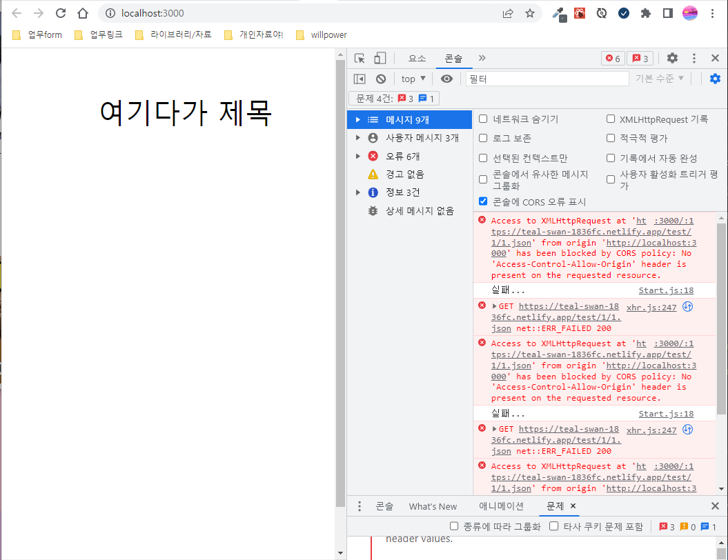
Task: Show more DevTools tabs chevron
Action: pos(482,58)
